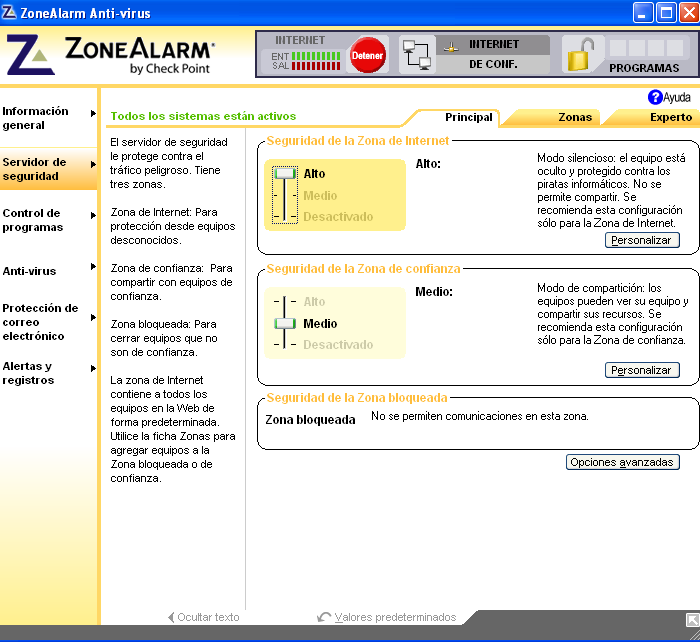Click the yellow padlock Internet lock icon
This screenshot has height=642, width=700.
(580, 55)
